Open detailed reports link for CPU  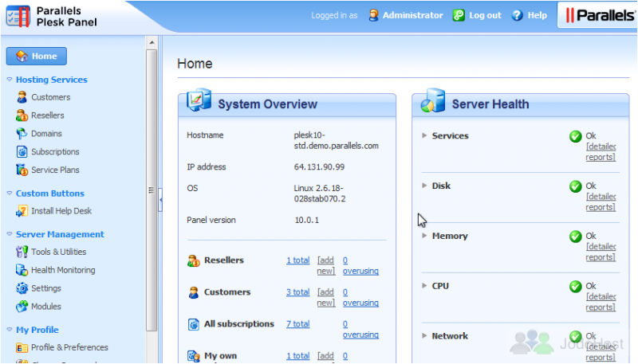point(601,301)
